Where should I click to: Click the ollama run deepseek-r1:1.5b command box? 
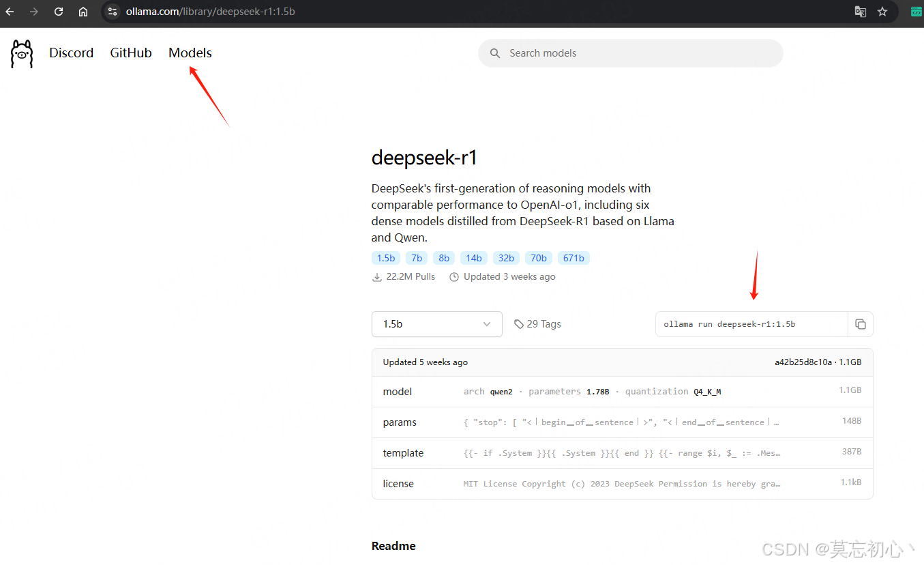pos(751,324)
